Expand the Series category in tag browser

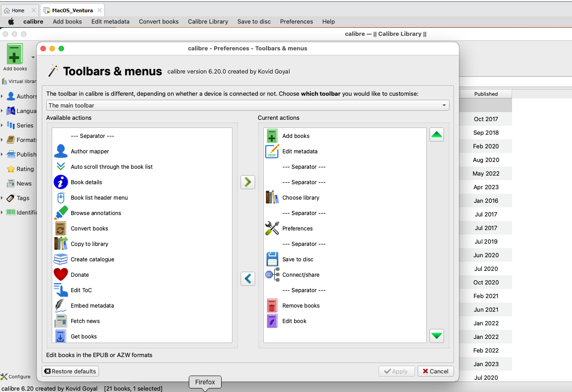click(x=2, y=125)
